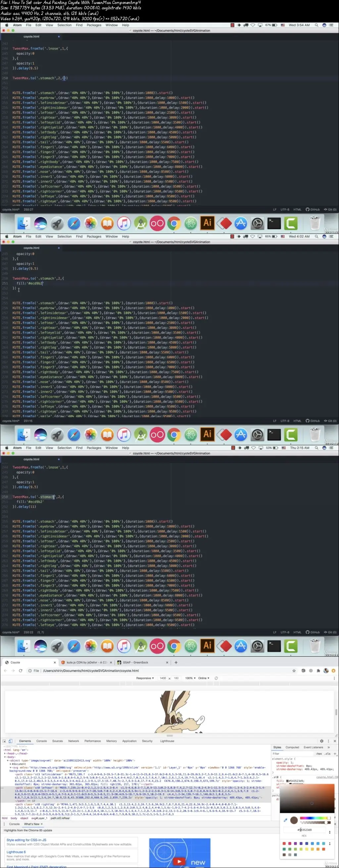This screenshot has height=868, width=339.
Task: Open Illustrator in dock of Wed 3:54 AM frame
Action: click(208, 223)
